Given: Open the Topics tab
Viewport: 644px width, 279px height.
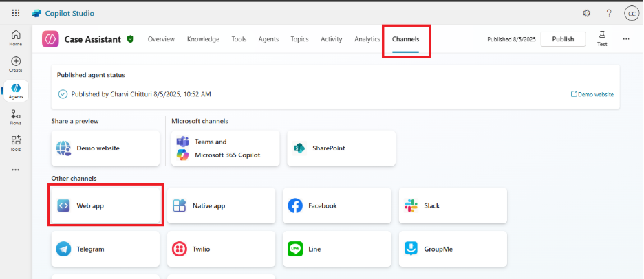Looking at the screenshot, I should (299, 39).
